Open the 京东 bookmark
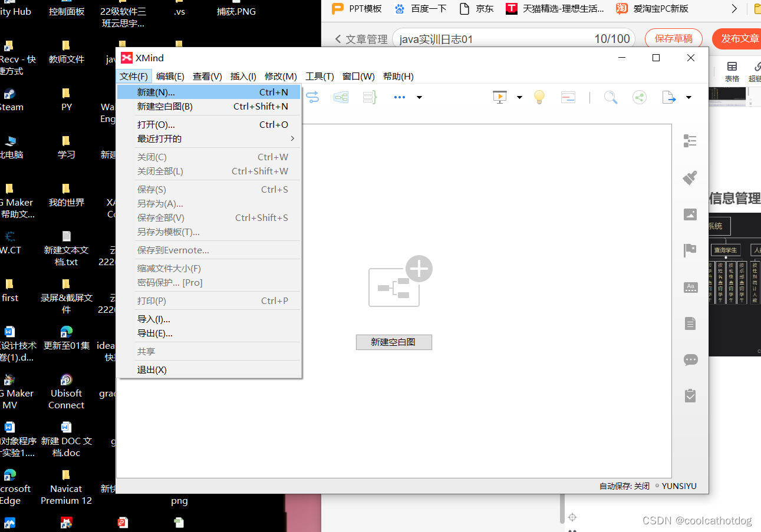The height and width of the screenshot is (532, 761). point(476,8)
